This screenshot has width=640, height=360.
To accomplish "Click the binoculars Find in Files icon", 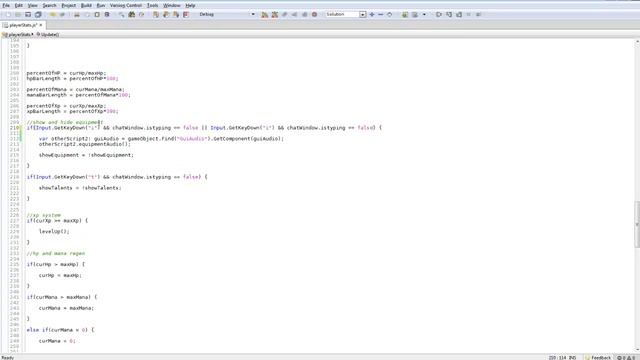I will (131, 15).
